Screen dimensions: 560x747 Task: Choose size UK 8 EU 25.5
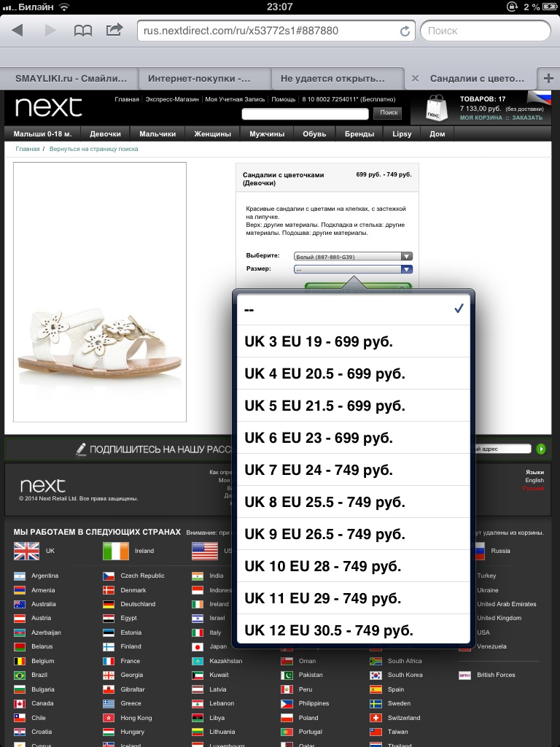[354, 502]
